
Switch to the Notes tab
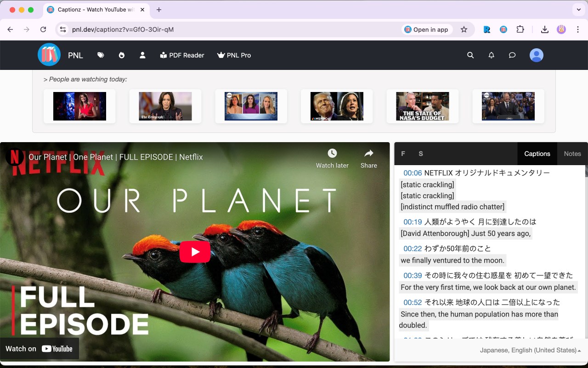[572, 154]
